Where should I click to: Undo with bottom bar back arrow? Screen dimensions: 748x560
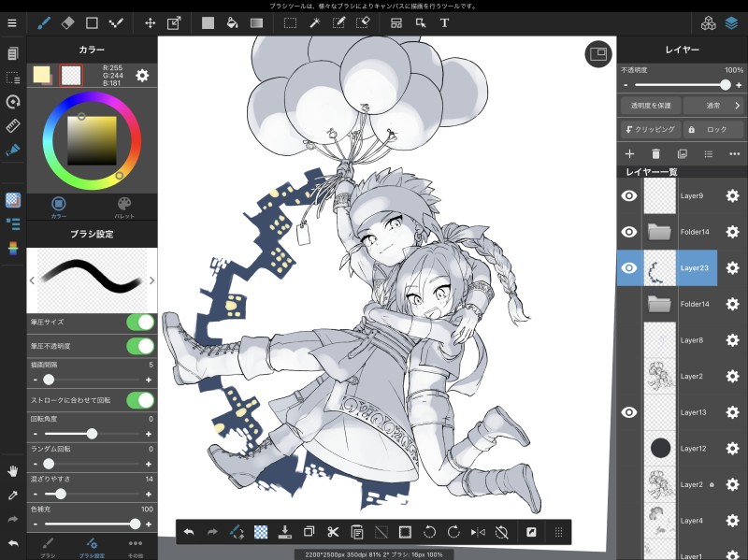189,532
